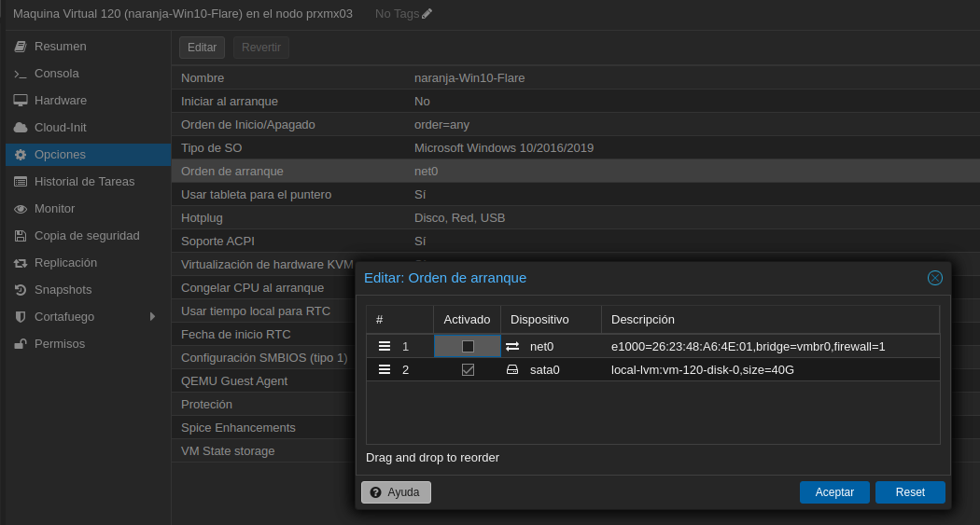
Task: Grab the drag handle of net0 row
Action: tap(385, 346)
